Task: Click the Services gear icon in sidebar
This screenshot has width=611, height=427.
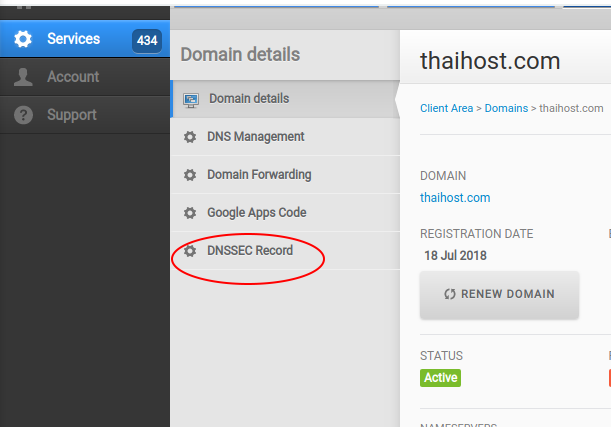Action: (24, 39)
